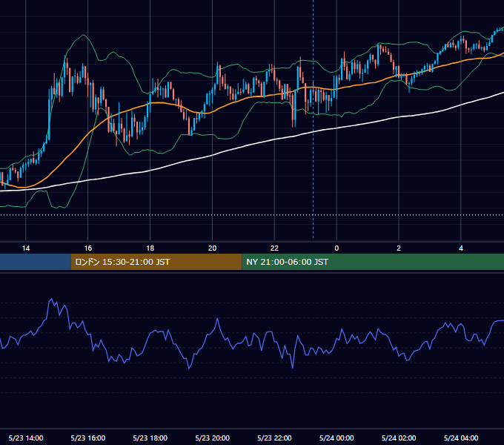The height and width of the screenshot is (445, 504).
Task: Click the horizontal dotted price line
Action: [252, 215]
